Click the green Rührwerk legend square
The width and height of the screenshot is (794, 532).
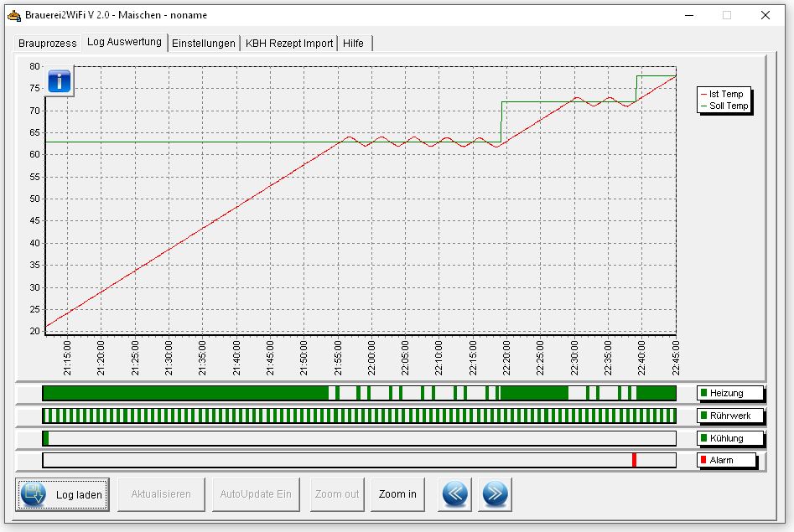coord(704,416)
